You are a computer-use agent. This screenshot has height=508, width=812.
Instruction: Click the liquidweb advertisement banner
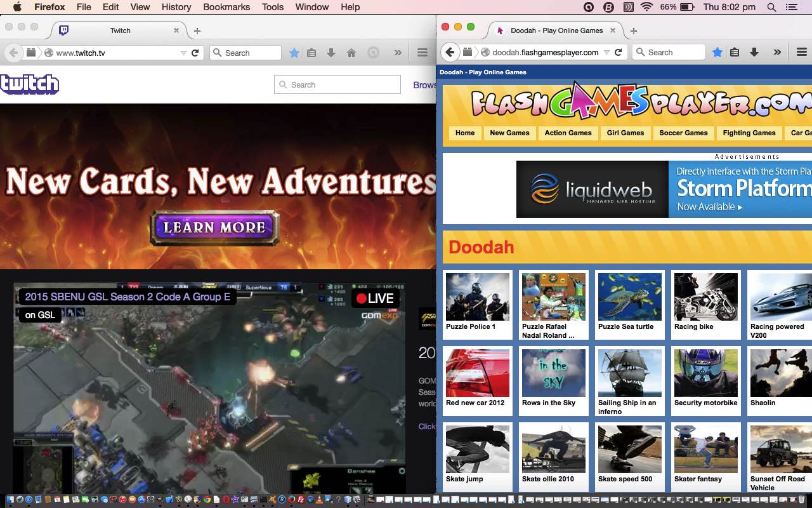[x=664, y=189]
